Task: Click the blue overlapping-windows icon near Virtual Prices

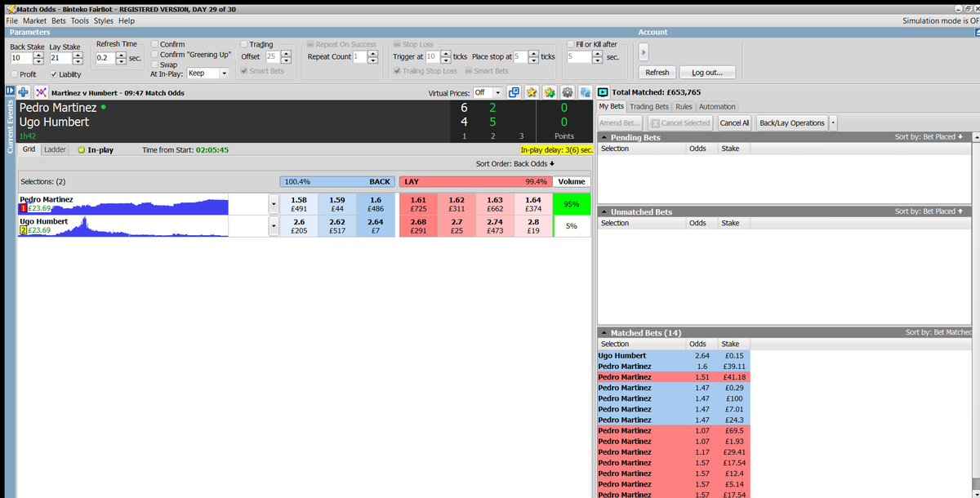Action: click(x=514, y=92)
